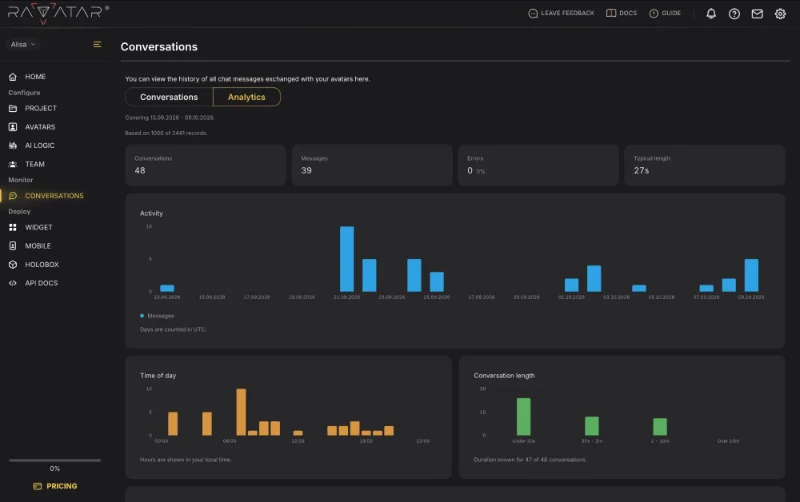
Task: Click the Widget grid icon
Action: tap(13, 227)
